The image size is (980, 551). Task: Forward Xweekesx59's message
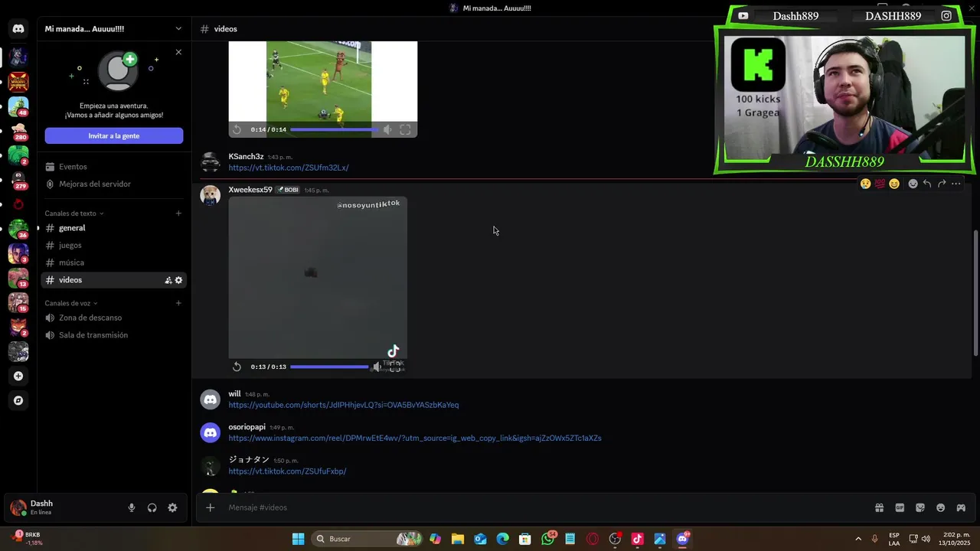(942, 184)
